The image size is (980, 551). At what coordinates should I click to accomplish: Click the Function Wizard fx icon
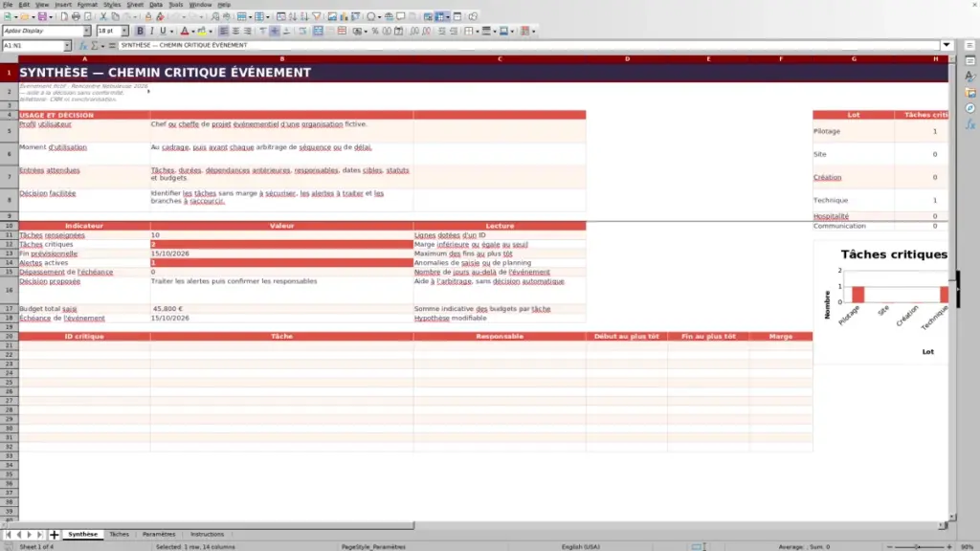[x=83, y=46]
